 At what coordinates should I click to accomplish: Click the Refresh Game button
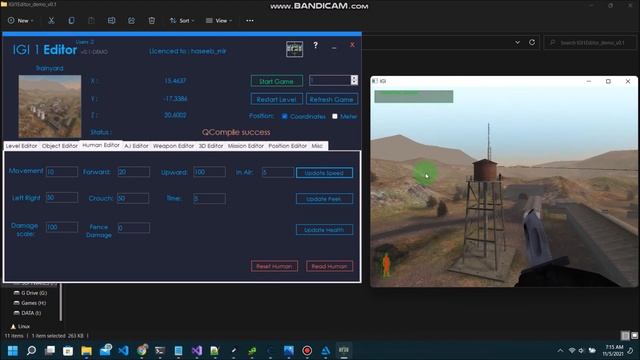331,99
